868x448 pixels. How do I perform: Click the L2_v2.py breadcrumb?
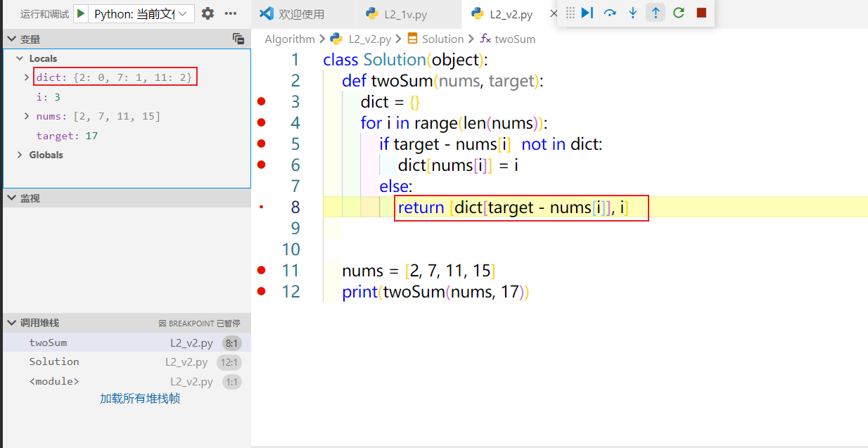point(370,39)
